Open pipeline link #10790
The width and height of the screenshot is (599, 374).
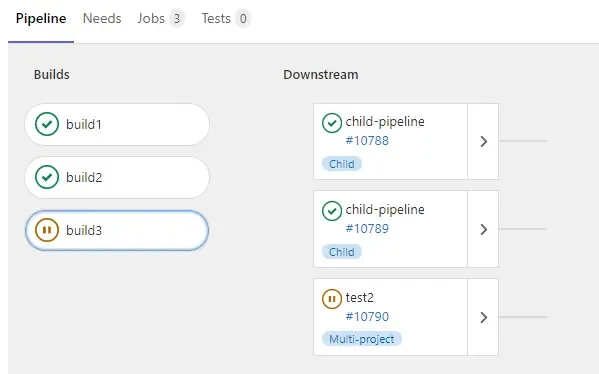[367, 316]
